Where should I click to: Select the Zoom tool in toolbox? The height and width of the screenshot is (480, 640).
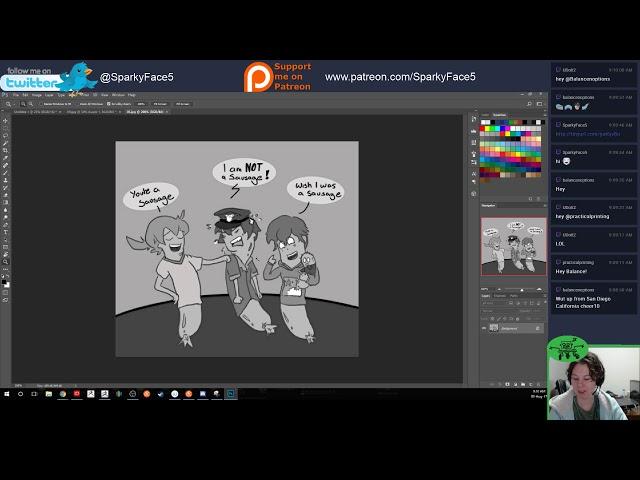[x=5, y=262]
